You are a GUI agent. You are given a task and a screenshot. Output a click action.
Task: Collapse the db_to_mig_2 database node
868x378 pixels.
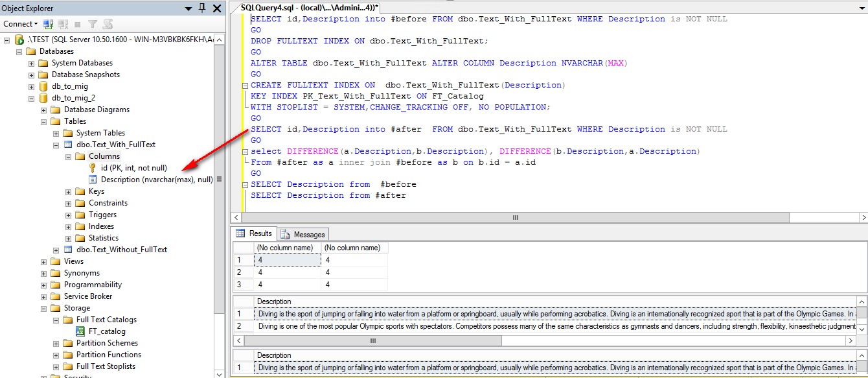pyautogui.click(x=32, y=98)
